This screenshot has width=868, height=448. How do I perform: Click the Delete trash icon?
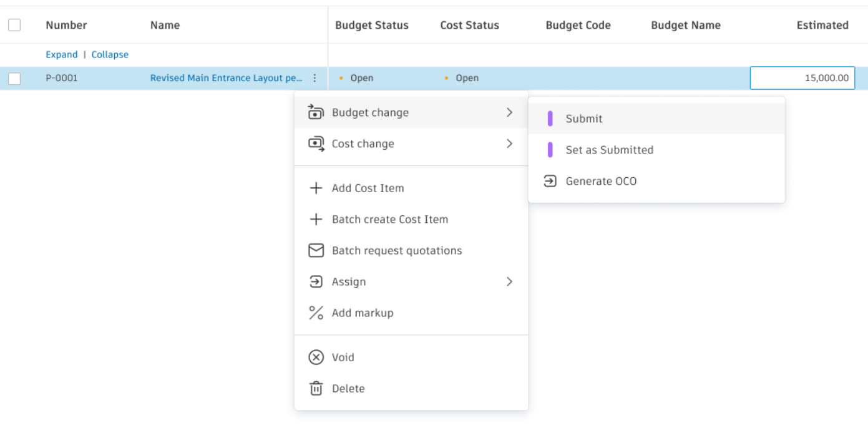[x=316, y=388]
